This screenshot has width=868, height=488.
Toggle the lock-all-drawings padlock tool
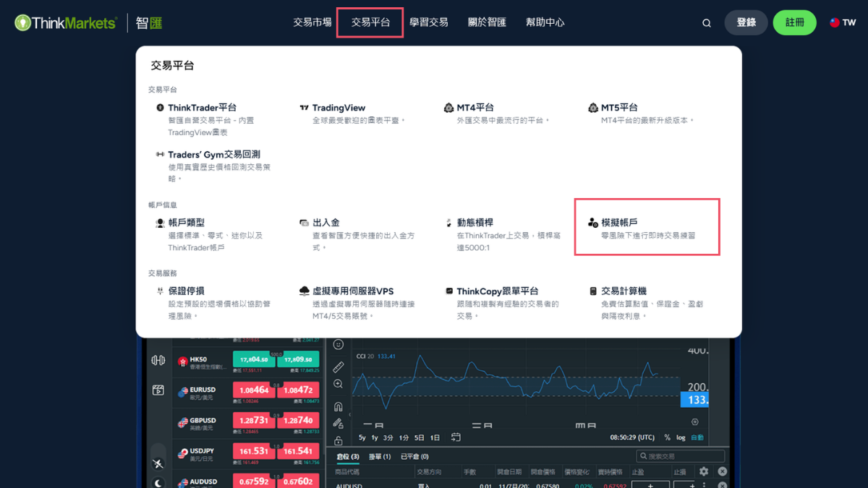coord(338,440)
